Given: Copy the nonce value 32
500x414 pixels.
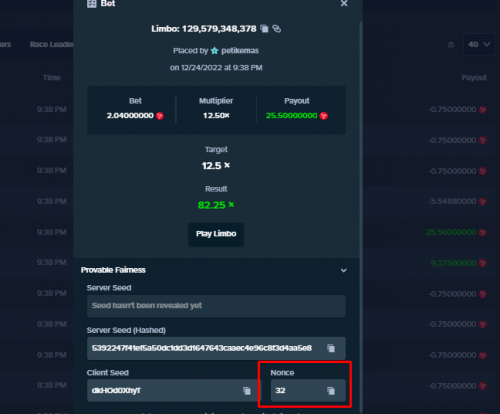Looking at the screenshot, I should [x=331, y=391].
